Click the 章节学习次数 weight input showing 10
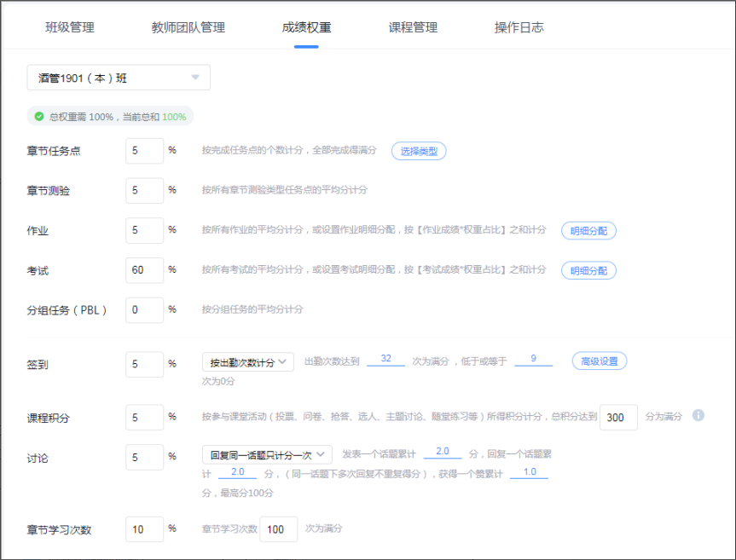 point(145,529)
